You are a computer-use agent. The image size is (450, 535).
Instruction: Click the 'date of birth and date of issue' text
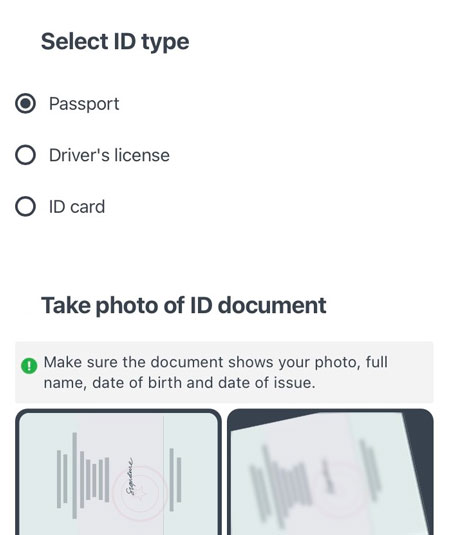pyautogui.click(x=203, y=383)
